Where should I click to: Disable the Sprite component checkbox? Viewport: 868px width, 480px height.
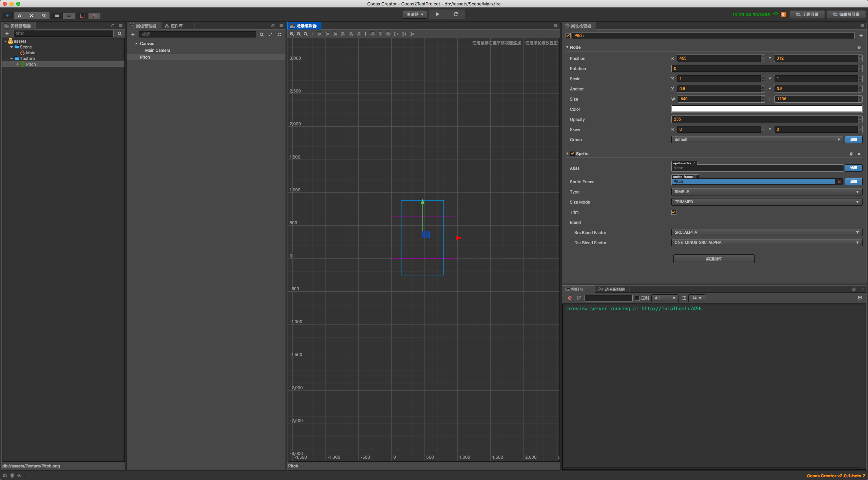[573, 153]
